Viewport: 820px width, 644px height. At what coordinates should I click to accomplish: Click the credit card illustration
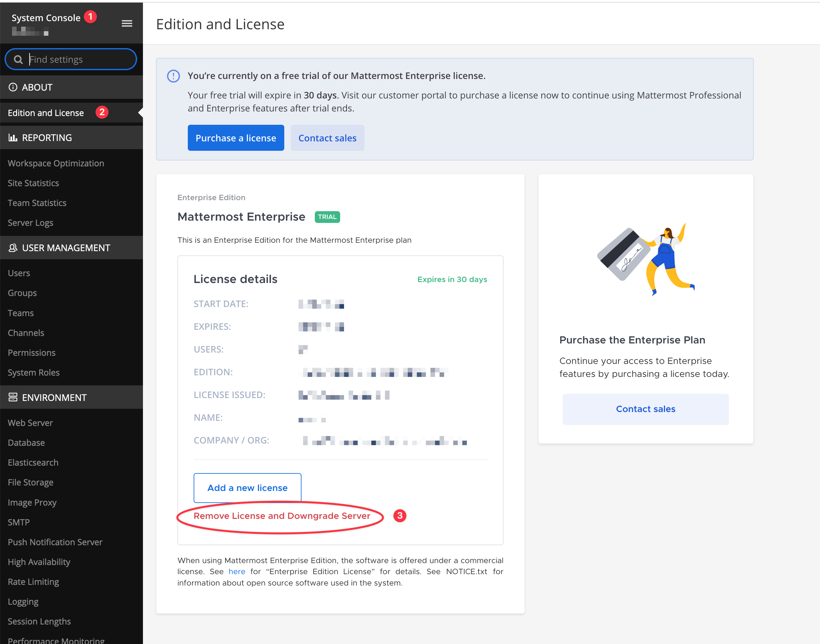tap(624, 254)
